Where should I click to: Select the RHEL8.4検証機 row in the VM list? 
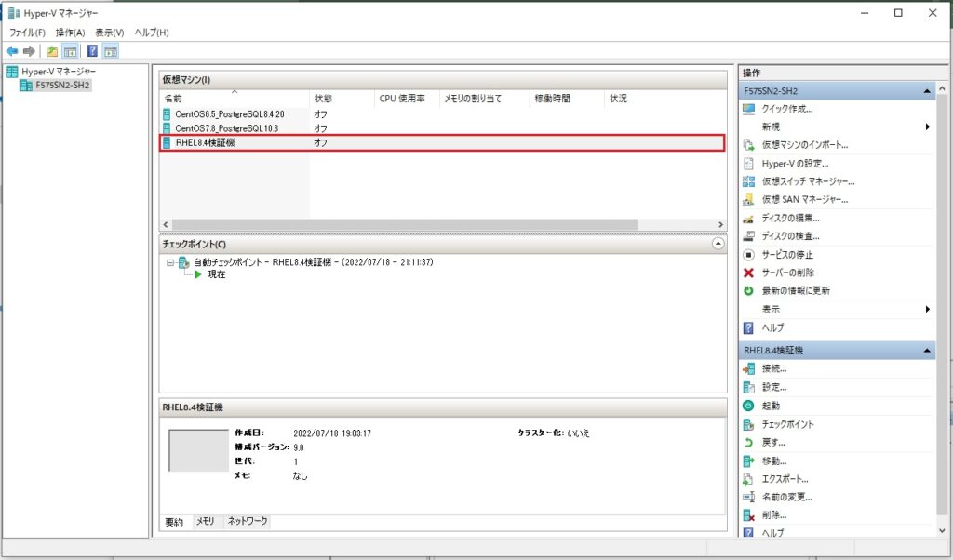point(442,143)
